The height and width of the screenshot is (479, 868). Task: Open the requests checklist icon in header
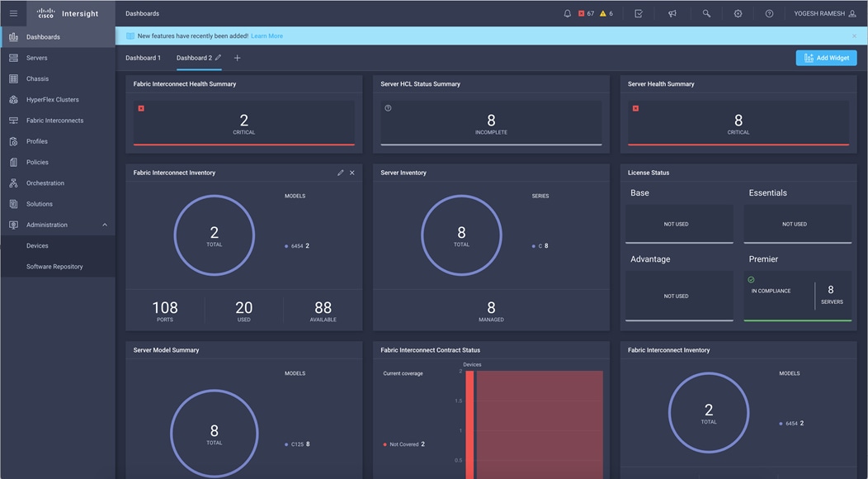(x=639, y=13)
